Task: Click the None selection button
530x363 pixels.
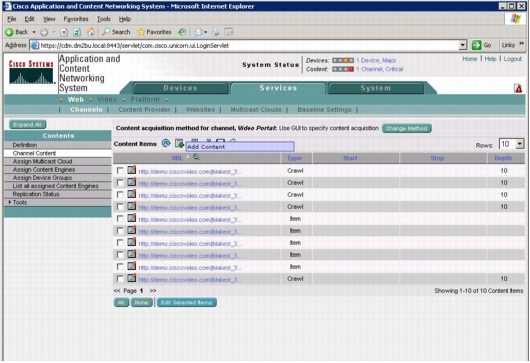Action: click(141, 302)
